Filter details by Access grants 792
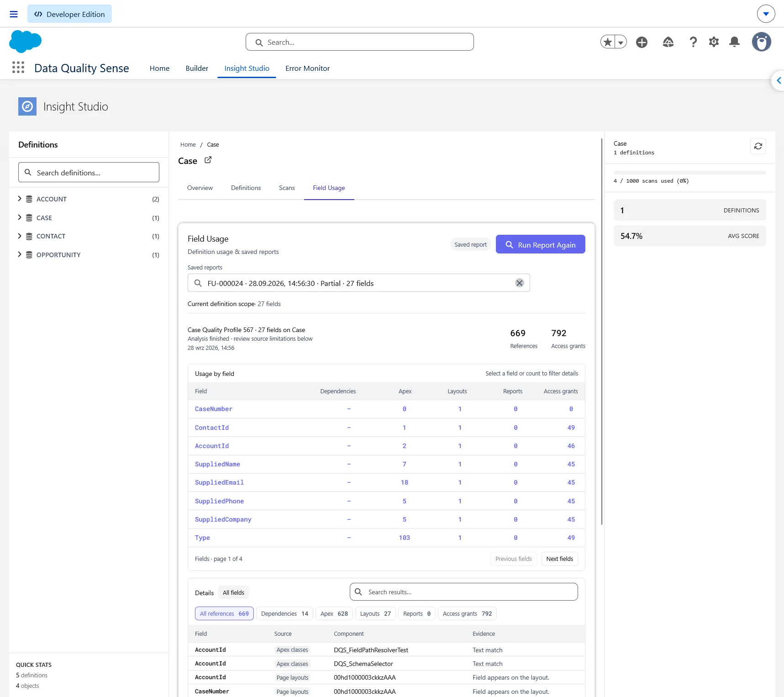Image resolution: width=784 pixels, height=697 pixels. tap(468, 613)
